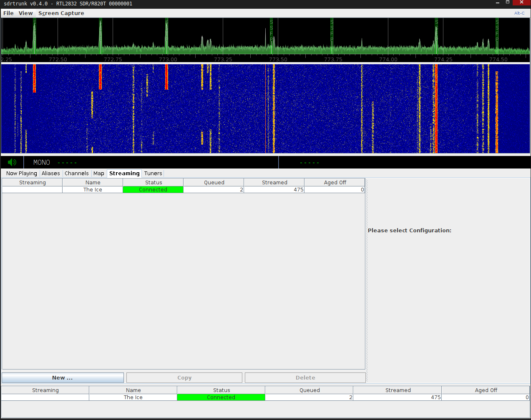Click bottom table Status column header
Image resolution: width=531 pixels, height=420 pixels.
pyautogui.click(x=221, y=390)
